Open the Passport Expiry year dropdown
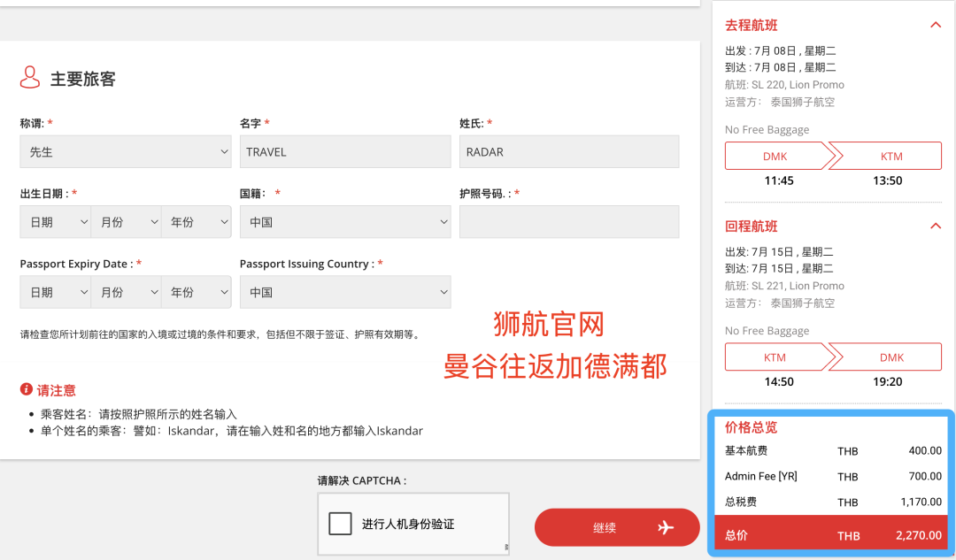The height and width of the screenshot is (560, 956). 196,292
